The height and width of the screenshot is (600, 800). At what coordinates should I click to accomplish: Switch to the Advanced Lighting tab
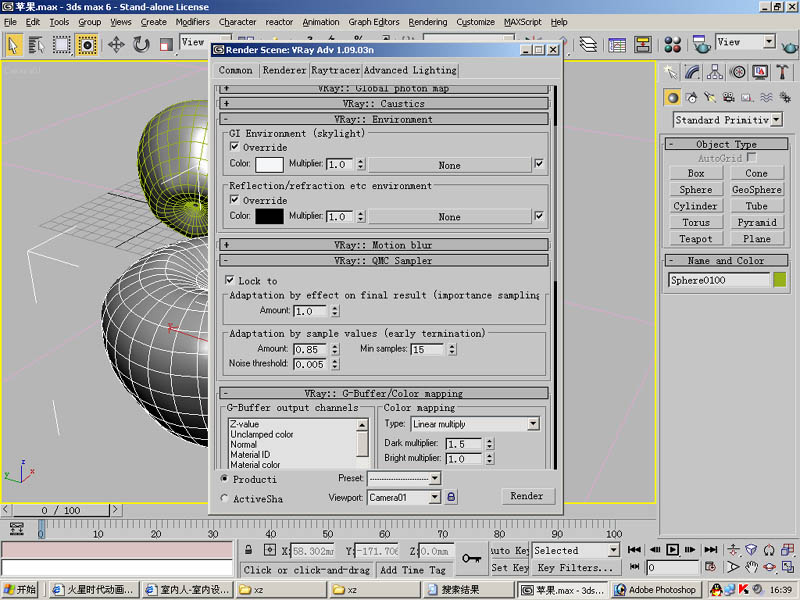tap(410, 70)
